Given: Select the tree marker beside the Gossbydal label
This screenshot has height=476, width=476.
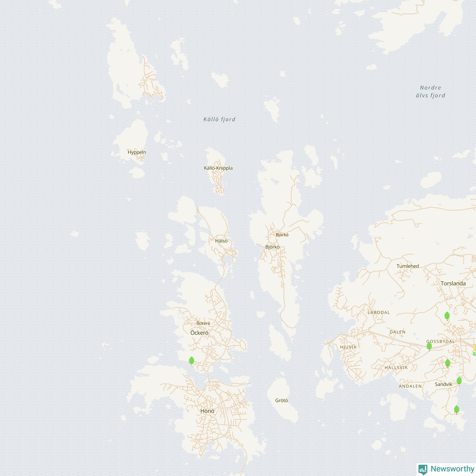Looking at the screenshot, I should tap(429, 346).
